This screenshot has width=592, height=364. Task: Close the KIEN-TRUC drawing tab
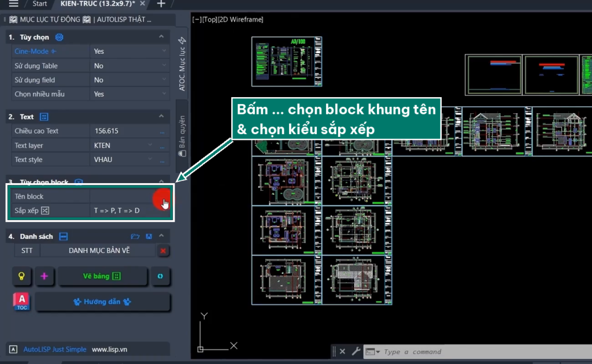(142, 4)
